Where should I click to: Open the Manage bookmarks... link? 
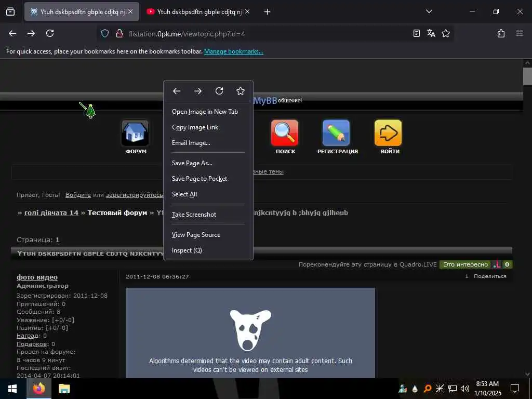[233, 51]
